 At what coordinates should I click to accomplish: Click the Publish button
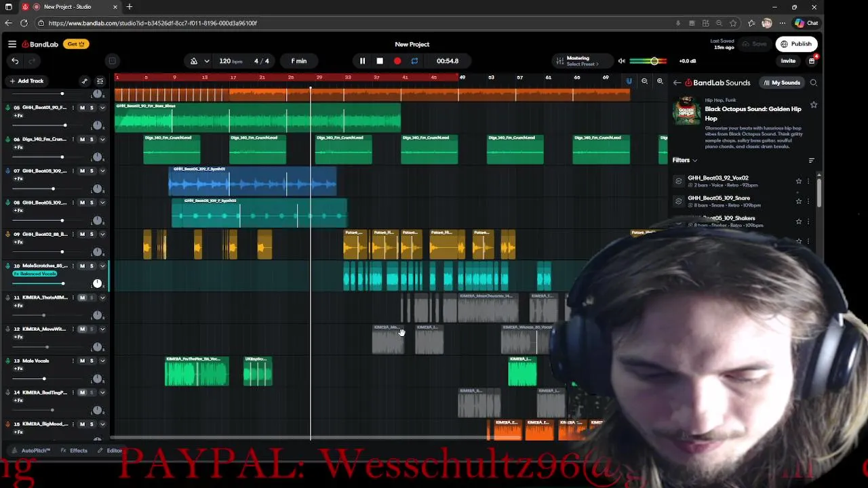tap(796, 44)
